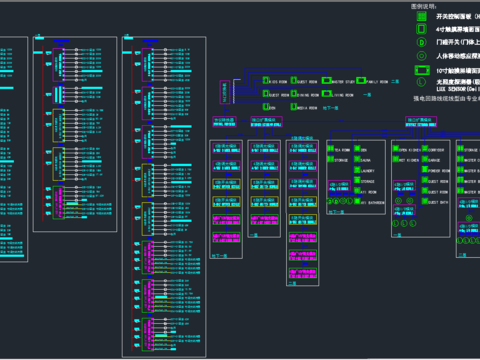Select the LIVING ROOM touch screen icon

point(326,94)
